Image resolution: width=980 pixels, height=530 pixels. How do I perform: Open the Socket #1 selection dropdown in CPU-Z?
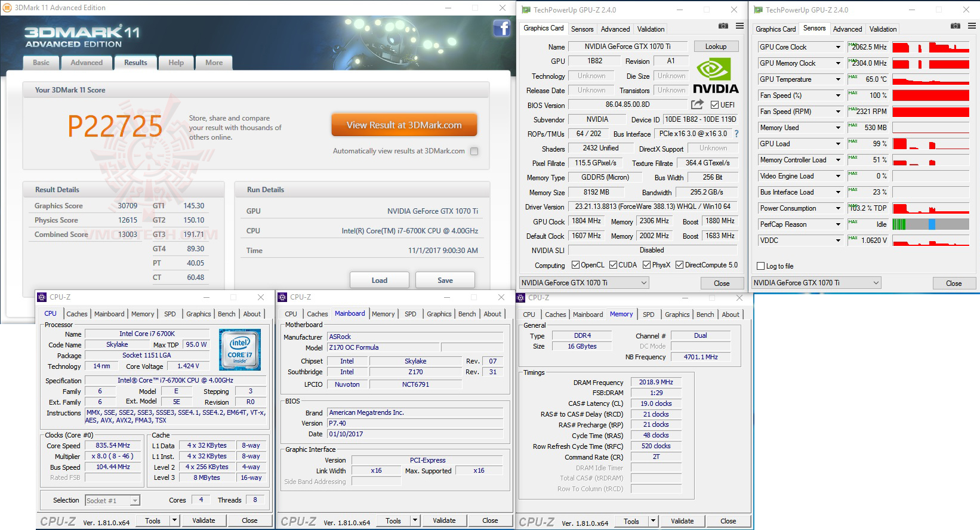(112, 501)
